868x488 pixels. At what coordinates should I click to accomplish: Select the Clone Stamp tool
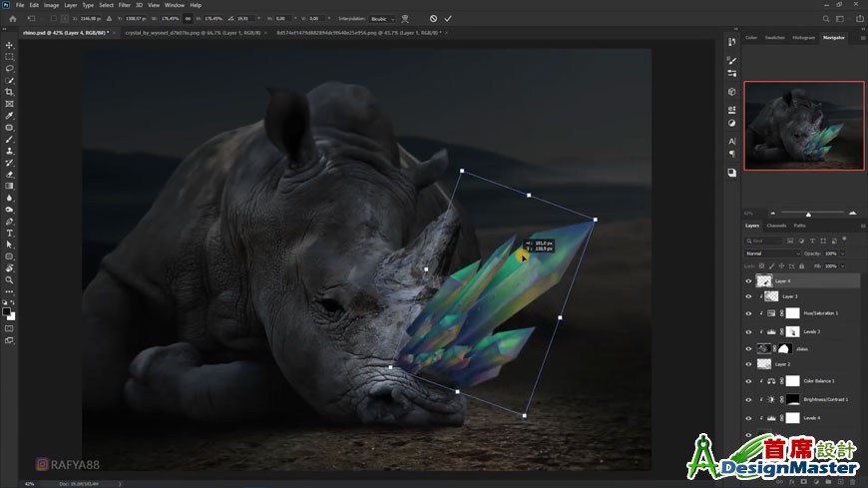[9, 151]
